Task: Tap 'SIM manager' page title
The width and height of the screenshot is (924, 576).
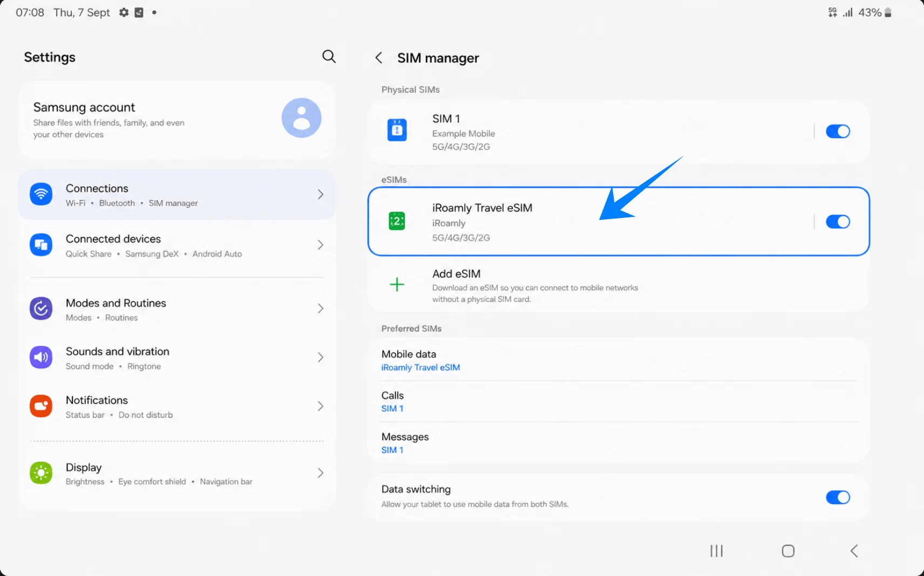Action: tap(438, 58)
